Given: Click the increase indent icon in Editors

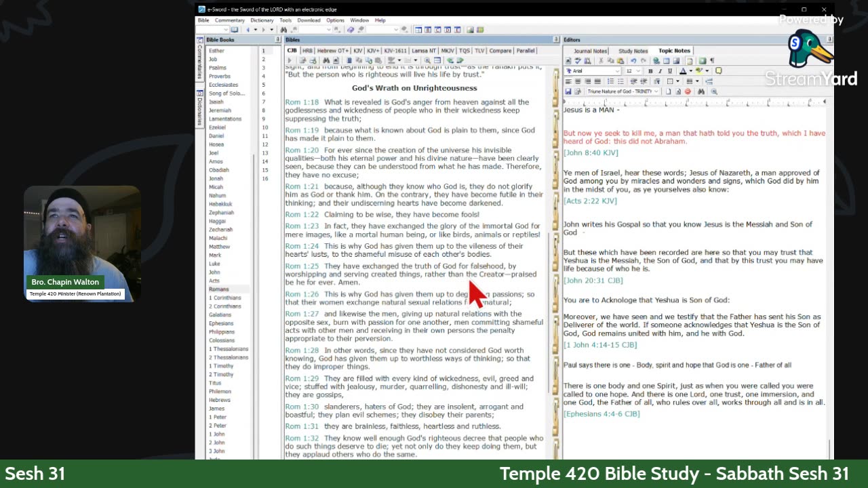Looking at the screenshot, I should click(x=644, y=81).
